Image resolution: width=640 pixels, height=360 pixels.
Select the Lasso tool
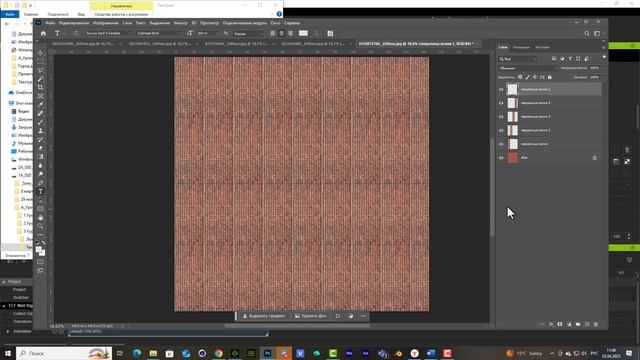(40, 70)
